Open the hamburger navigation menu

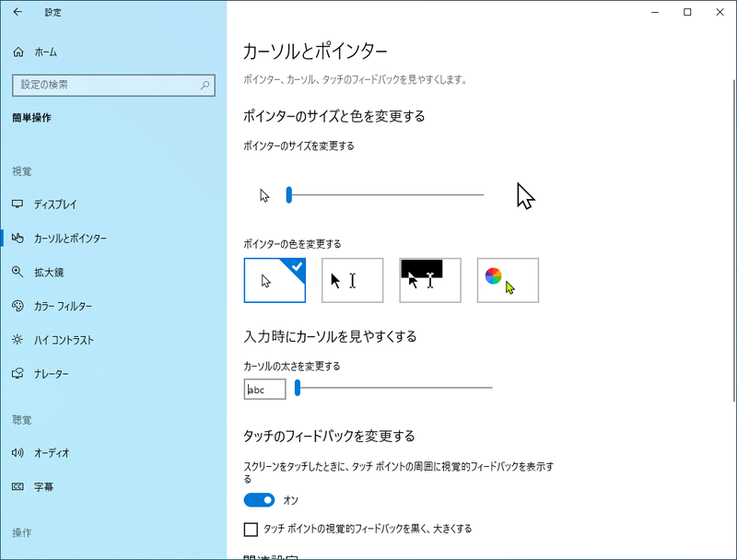point(16,12)
